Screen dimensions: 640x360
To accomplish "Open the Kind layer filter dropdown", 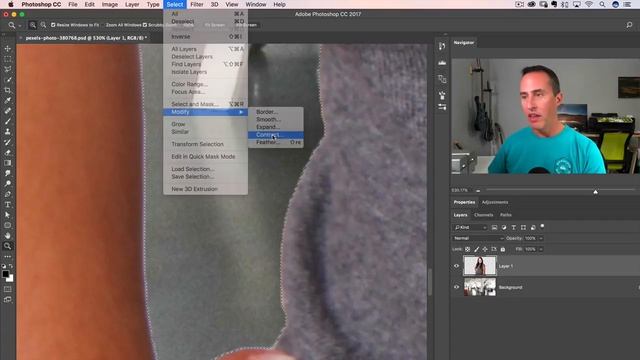I will point(470,227).
